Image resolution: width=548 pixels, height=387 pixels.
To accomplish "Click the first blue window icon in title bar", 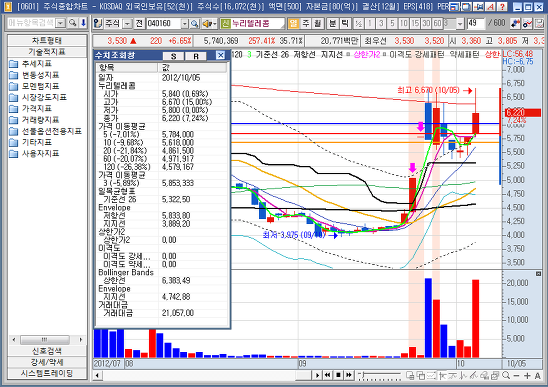I will pyautogui.click(x=454, y=6).
